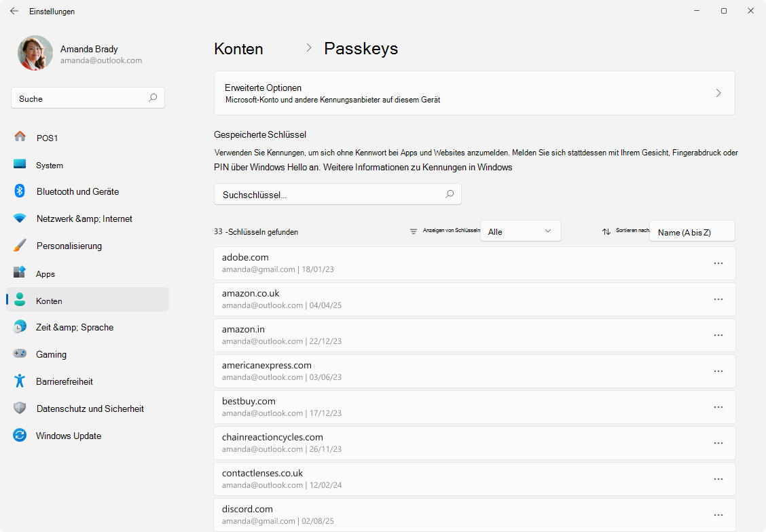766x532 pixels.
Task: Open Zeit & Sprache globe icon
Action: point(20,326)
